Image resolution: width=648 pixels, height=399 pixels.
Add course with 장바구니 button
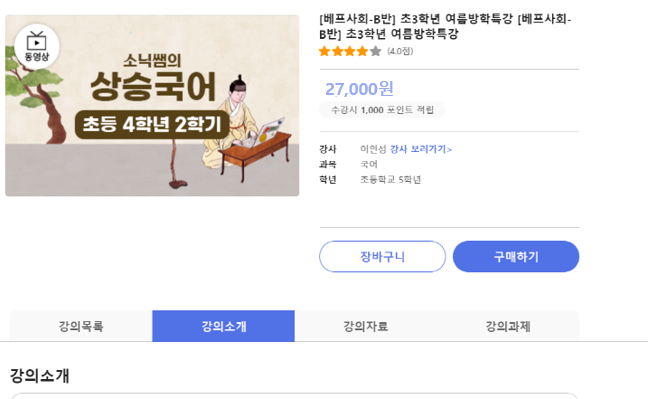[x=382, y=257]
